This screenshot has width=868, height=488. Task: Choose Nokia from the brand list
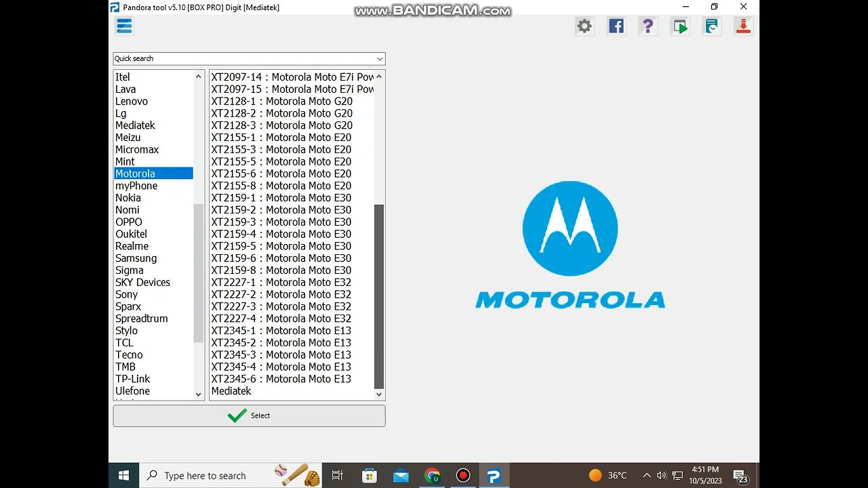(x=128, y=198)
